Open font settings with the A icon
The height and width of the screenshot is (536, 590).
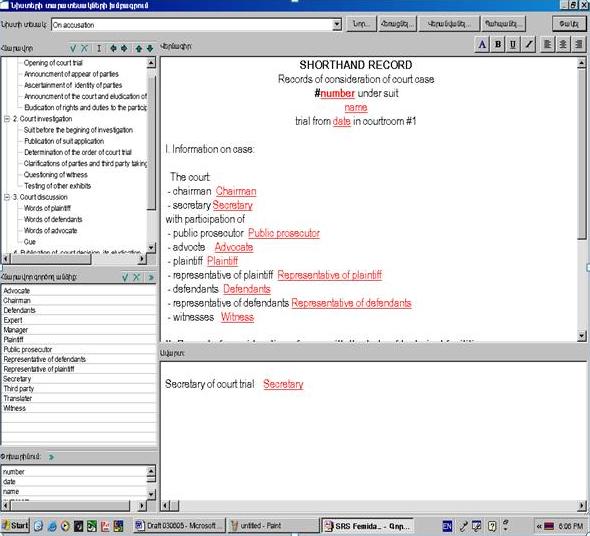(482, 44)
